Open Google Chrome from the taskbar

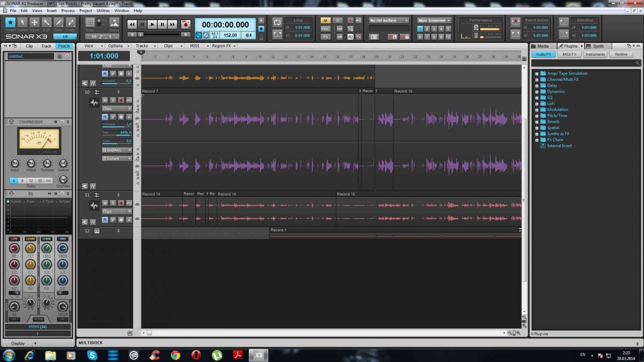pyautogui.click(x=175, y=355)
